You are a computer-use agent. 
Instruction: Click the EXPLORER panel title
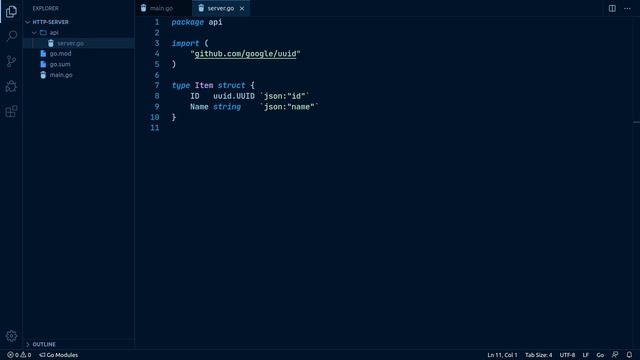[x=45, y=8]
